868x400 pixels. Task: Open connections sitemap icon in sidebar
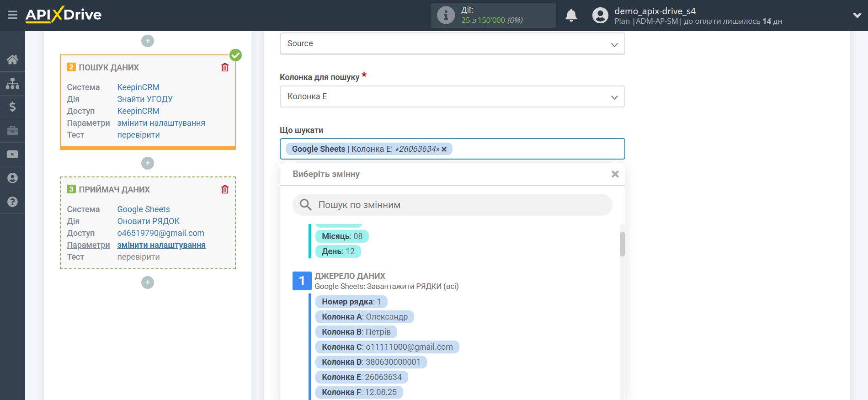12,83
